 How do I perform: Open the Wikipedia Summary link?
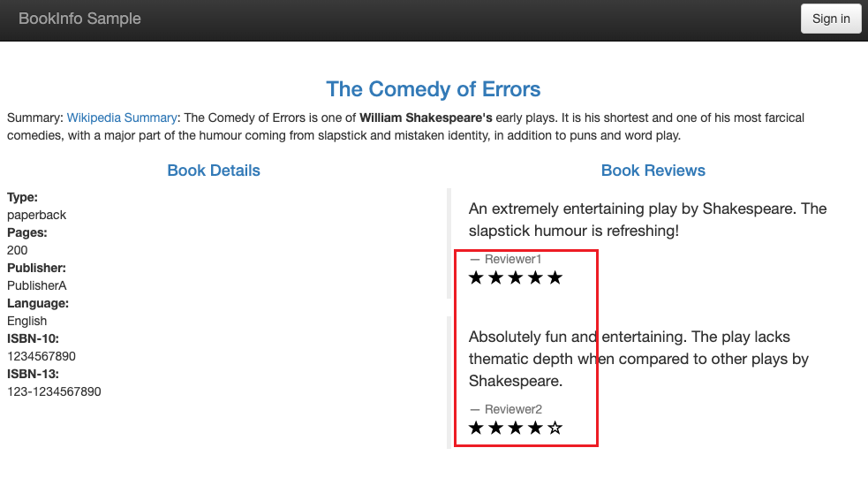122,118
